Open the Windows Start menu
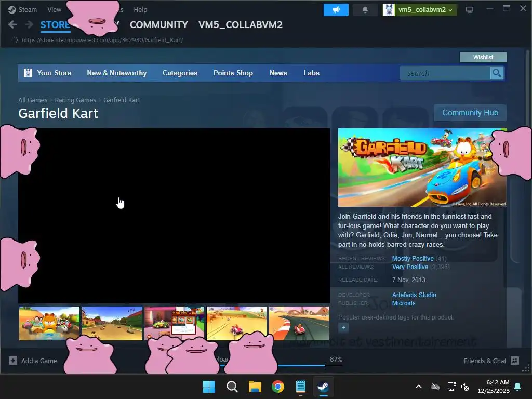 tap(209, 387)
